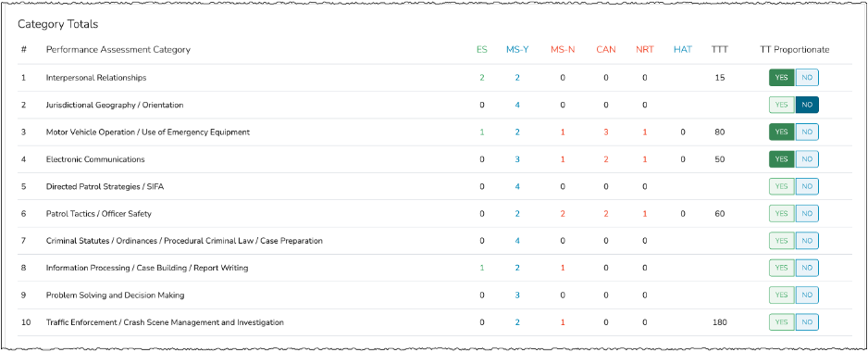Click the CAN count 3 for Motor Vehicle Operation

pos(605,132)
